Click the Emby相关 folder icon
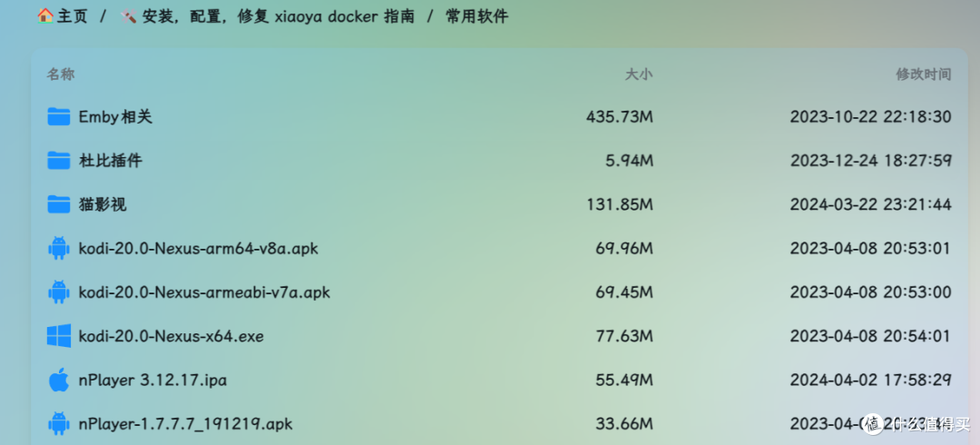Image resolution: width=980 pixels, height=445 pixels. click(x=59, y=116)
